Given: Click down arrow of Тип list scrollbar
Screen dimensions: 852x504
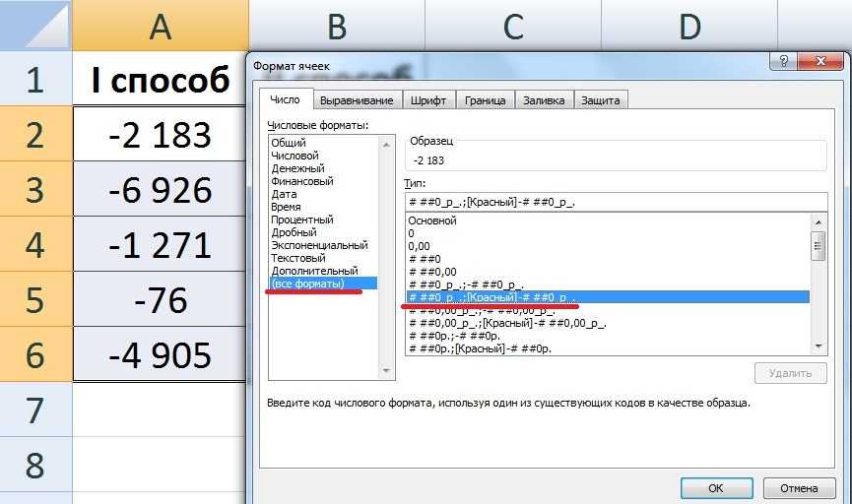Looking at the screenshot, I should [x=819, y=346].
